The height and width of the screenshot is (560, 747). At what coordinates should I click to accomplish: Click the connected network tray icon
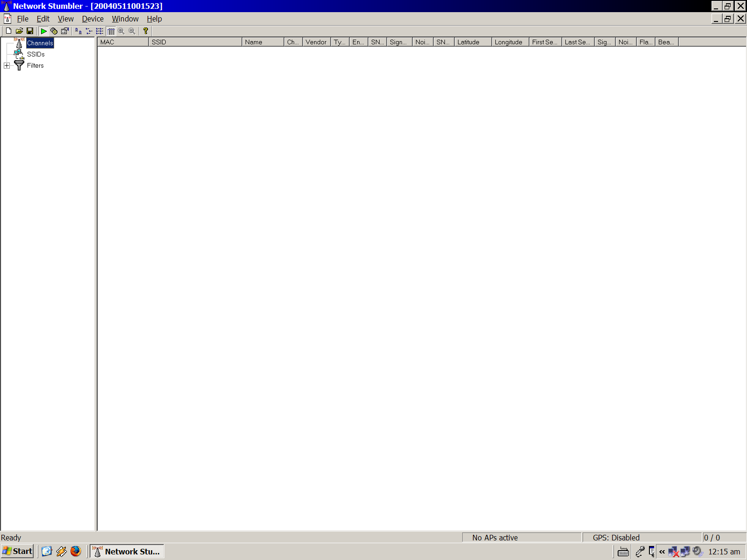[x=685, y=552]
